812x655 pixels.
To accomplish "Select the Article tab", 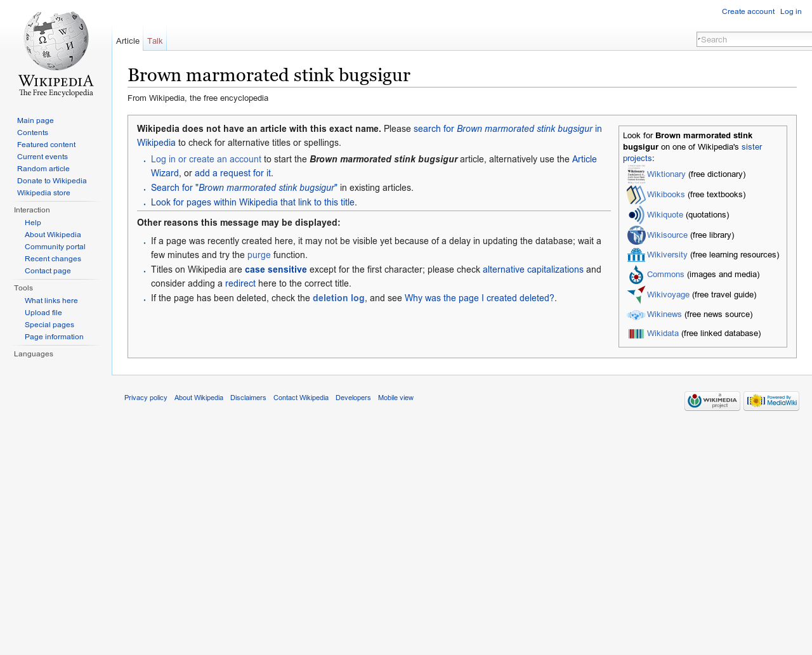I will (x=128, y=41).
